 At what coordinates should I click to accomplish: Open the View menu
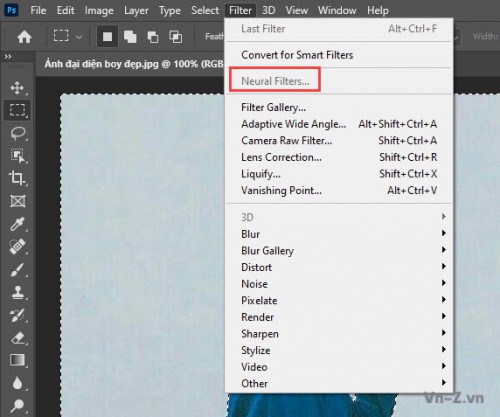tap(297, 10)
